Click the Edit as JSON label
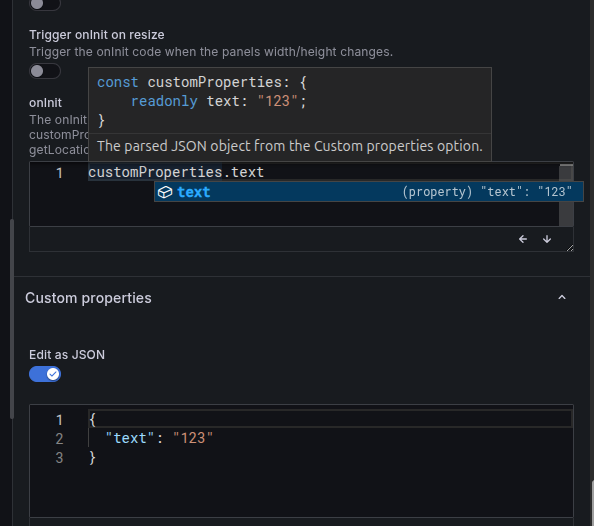594x526 pixels. [67, 355]
